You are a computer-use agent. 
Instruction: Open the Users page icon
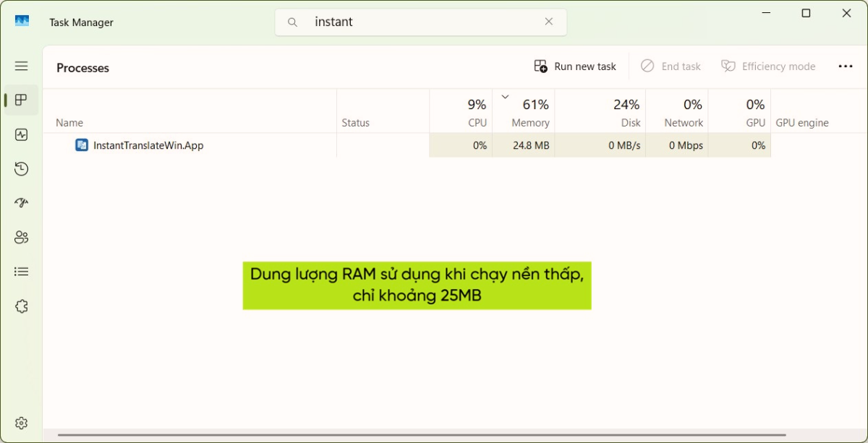tap(22, 237)
